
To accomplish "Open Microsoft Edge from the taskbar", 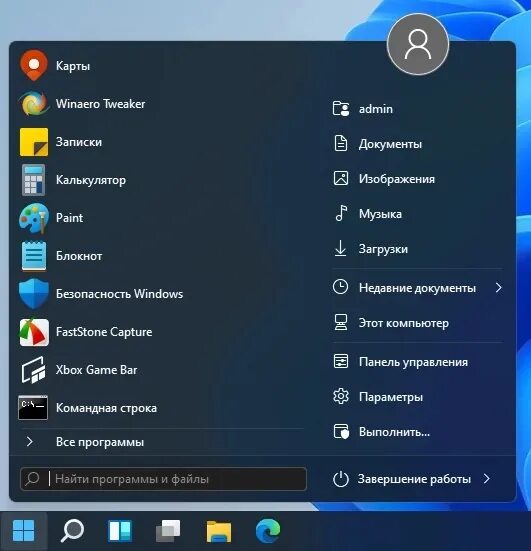I will click(x=268, y=531).
